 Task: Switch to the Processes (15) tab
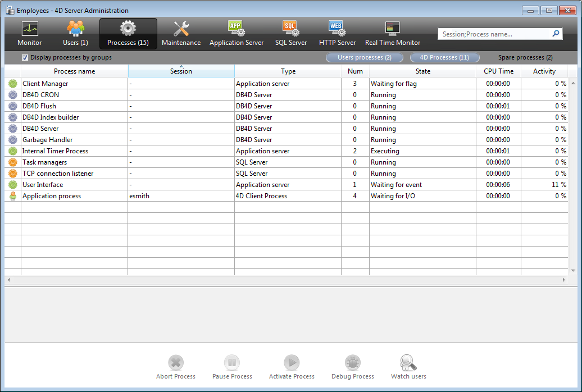pyautogui.click(x=128, y=34)
